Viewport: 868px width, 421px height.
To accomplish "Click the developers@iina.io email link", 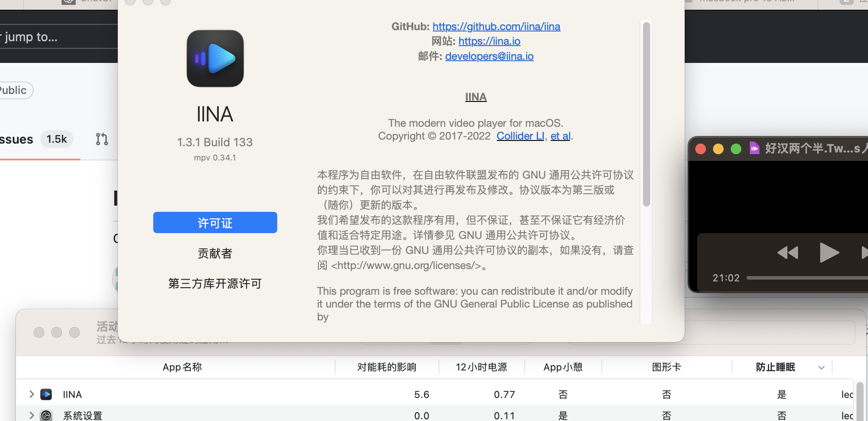I will 489,56.
